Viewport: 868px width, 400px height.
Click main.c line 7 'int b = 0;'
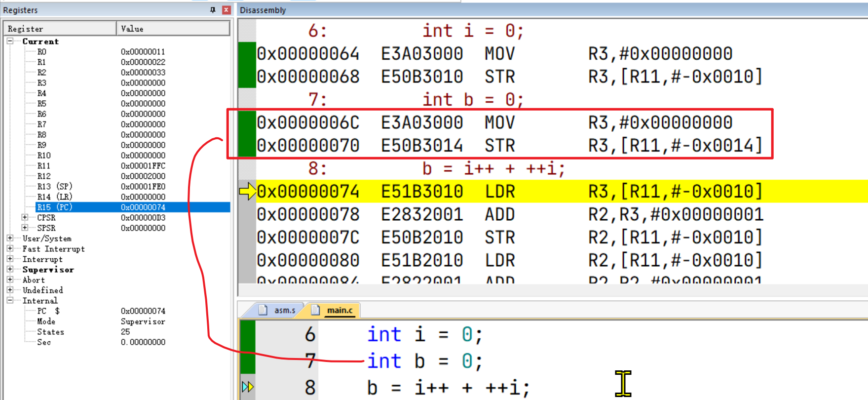424,361
